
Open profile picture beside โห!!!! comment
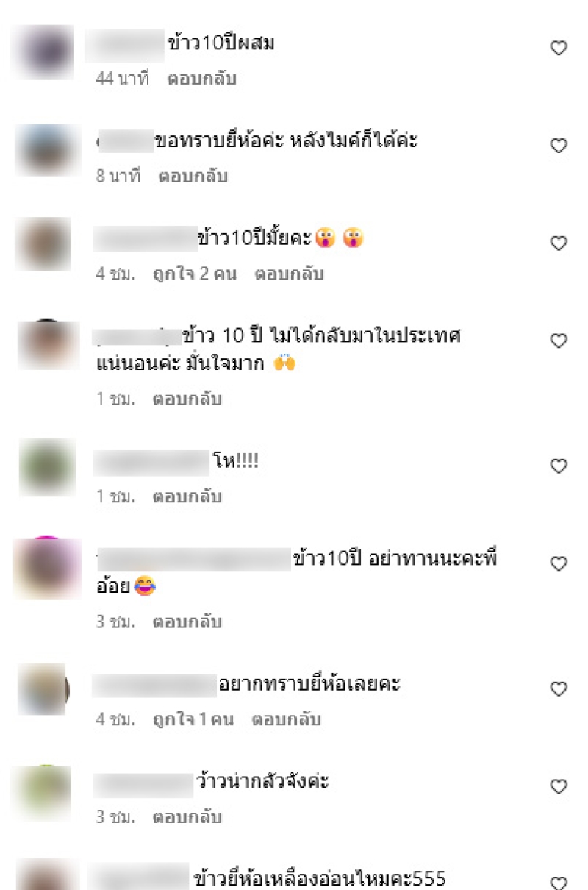coord(46,466)
